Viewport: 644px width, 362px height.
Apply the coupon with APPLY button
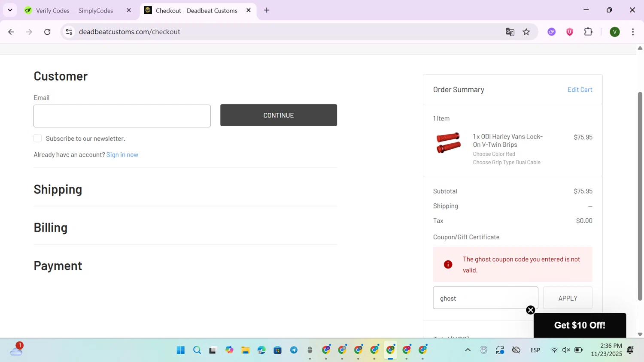568,298
